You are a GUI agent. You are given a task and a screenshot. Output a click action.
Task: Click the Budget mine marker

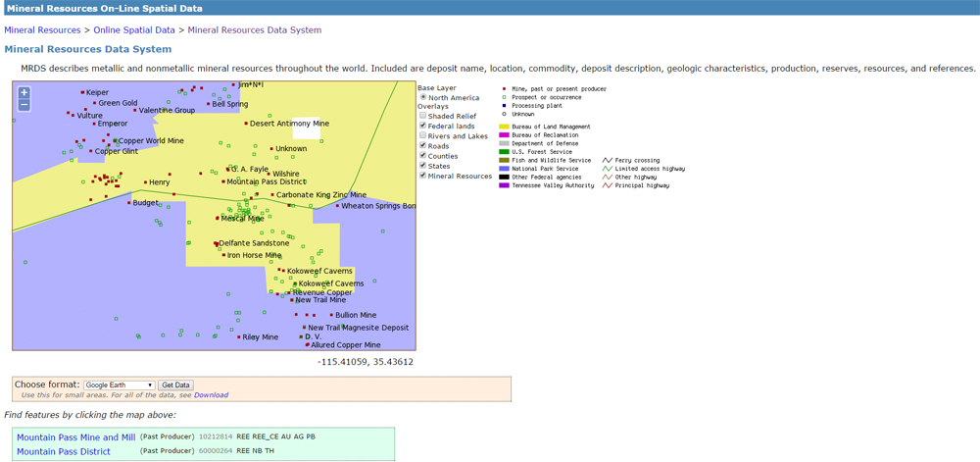click(129, 203)
